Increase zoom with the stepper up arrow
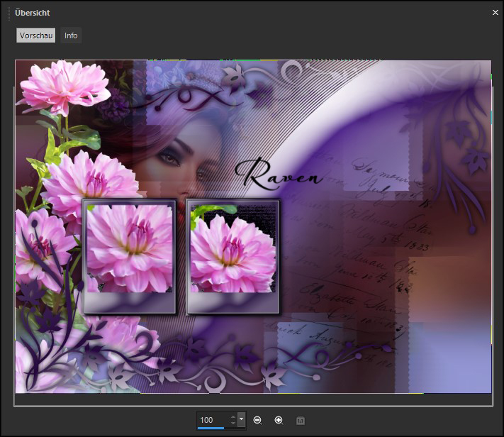 (x=233, y=416)
